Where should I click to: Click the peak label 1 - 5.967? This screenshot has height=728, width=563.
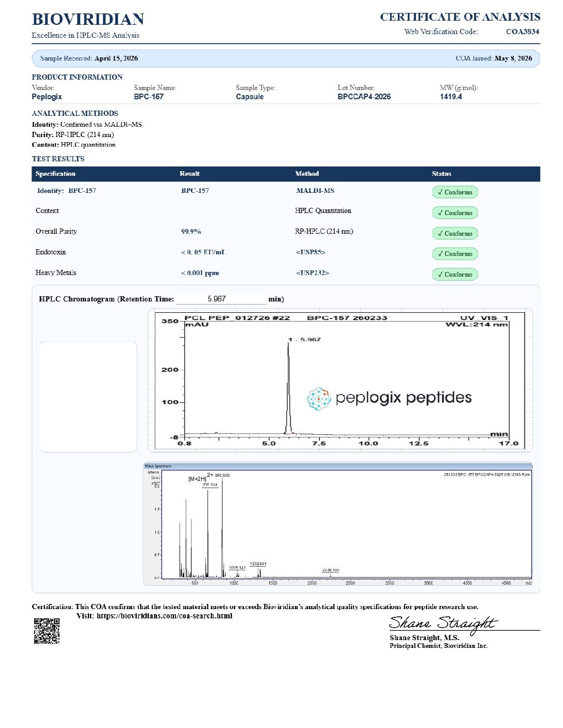coord(304,340)
